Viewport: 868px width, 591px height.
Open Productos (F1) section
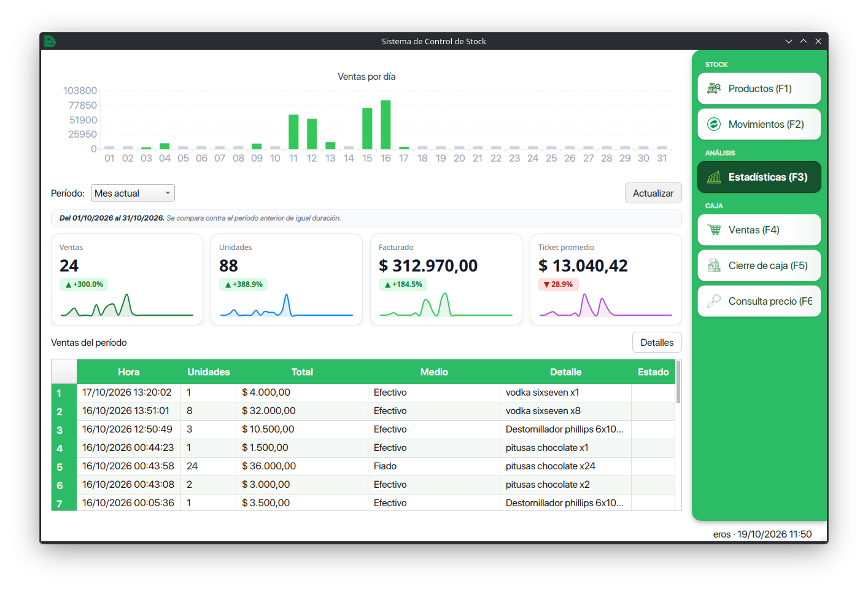(x=759, y=88)
